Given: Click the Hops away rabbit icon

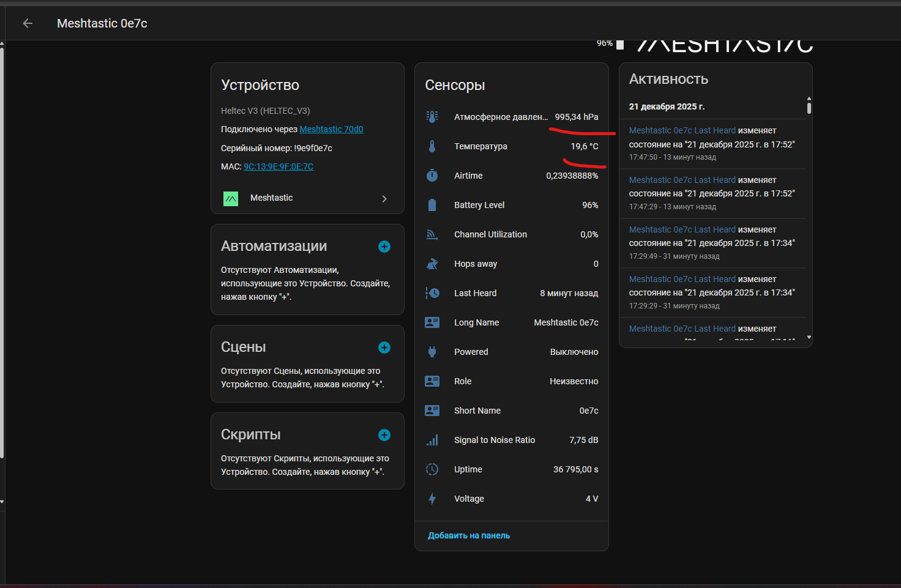Looking at the screenshot, I should [432, 264].
